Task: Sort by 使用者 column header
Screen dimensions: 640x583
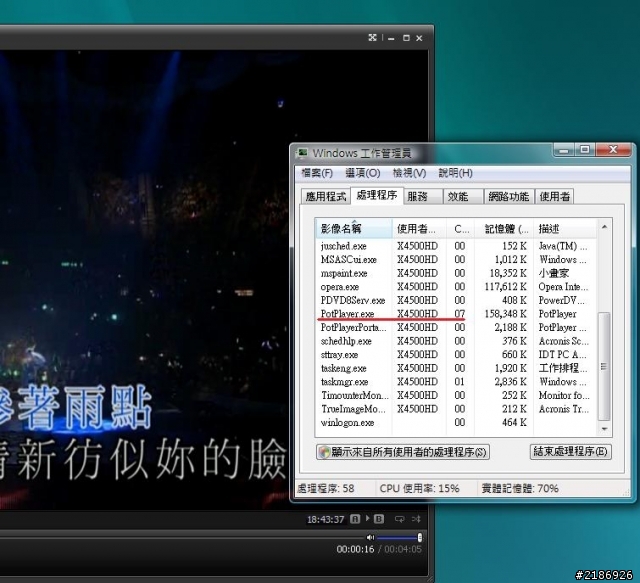Action: point(419,229)
